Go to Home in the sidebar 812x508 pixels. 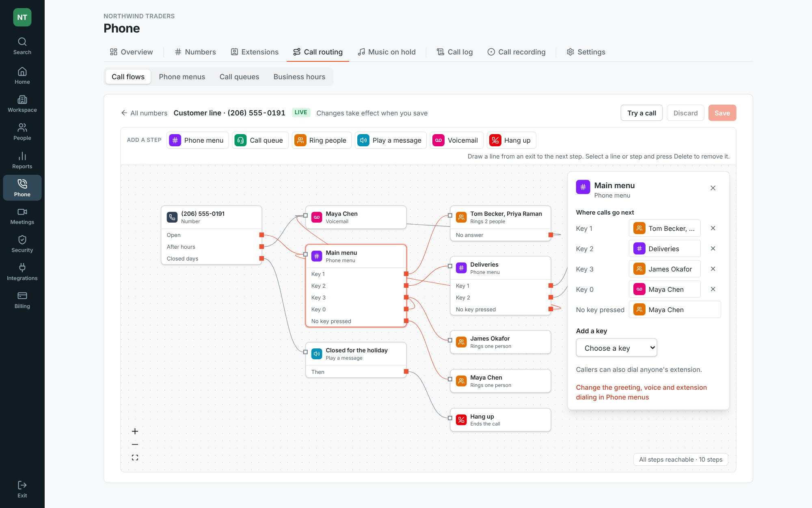coord(22,76)
